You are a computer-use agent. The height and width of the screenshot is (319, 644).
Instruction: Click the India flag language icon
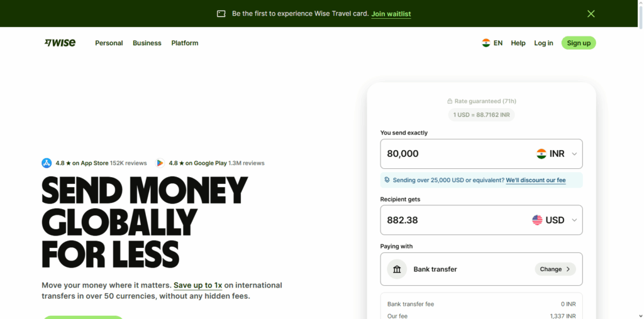pyautogui.click(x=486, y=43)
